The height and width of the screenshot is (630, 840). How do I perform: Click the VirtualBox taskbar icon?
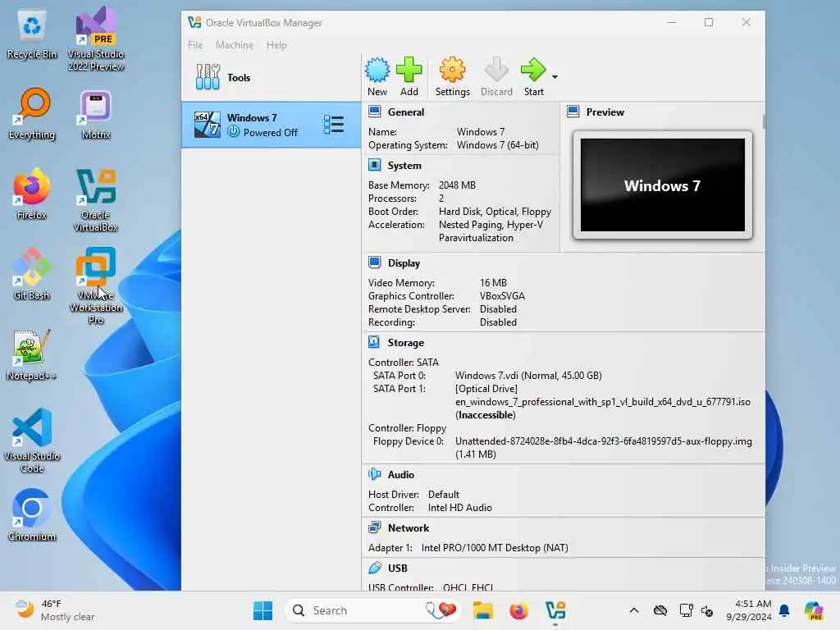555,610
